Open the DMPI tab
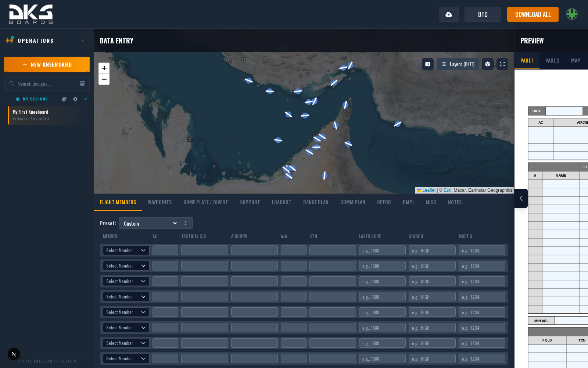The height and width of the screenshot is (368, 588). click(408, 202)
